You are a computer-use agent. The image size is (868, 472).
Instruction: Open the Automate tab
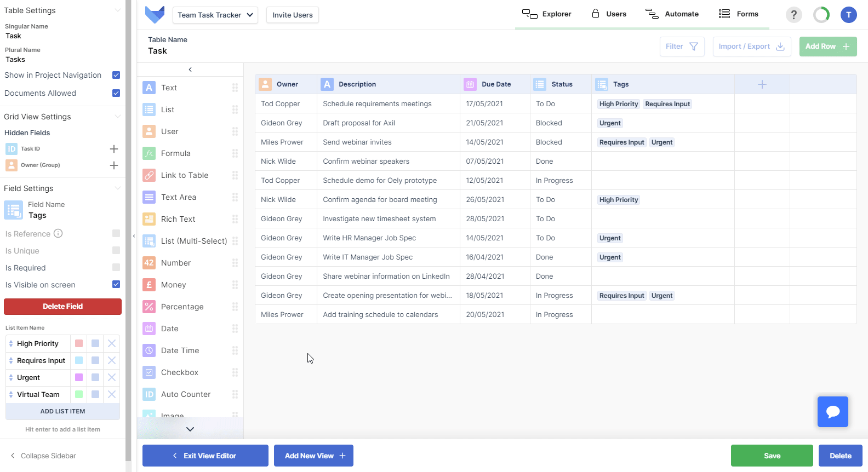click(672, 14)
